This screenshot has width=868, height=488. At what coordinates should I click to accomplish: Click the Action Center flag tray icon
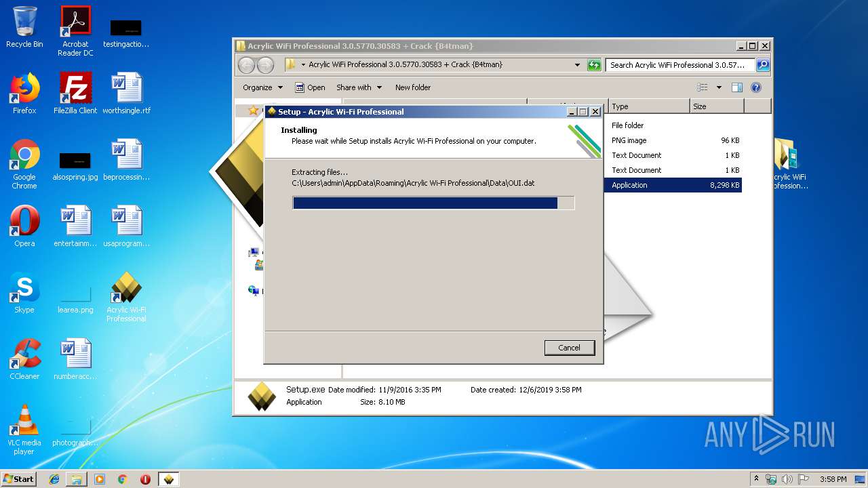[803, 479]
